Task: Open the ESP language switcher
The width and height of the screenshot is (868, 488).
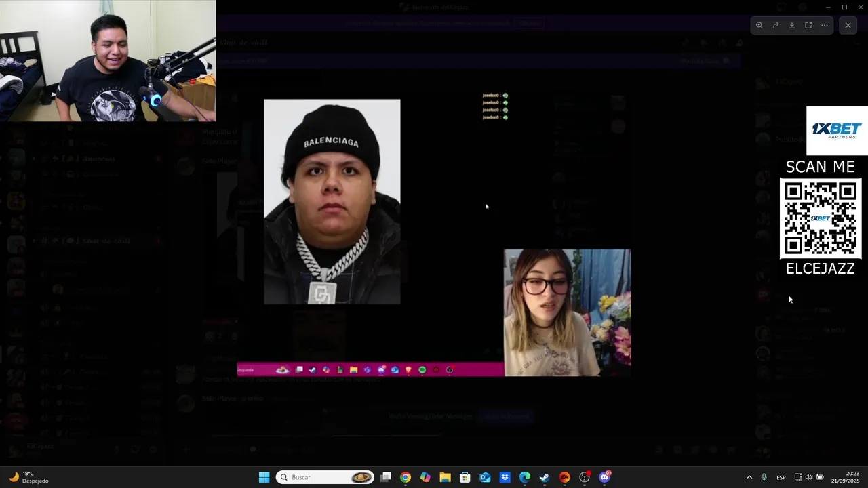Action: [781, 477]
